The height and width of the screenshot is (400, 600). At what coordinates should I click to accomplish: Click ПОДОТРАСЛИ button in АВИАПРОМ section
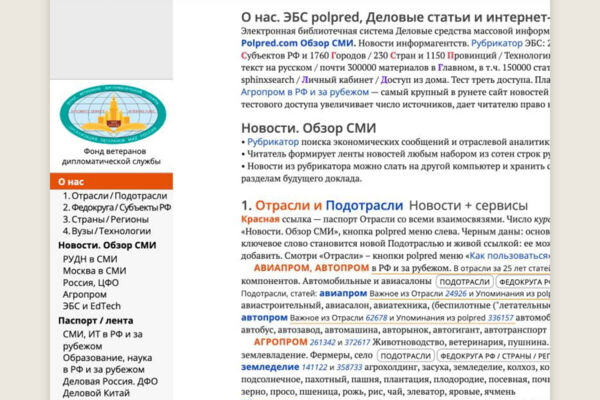pos(465,282)
